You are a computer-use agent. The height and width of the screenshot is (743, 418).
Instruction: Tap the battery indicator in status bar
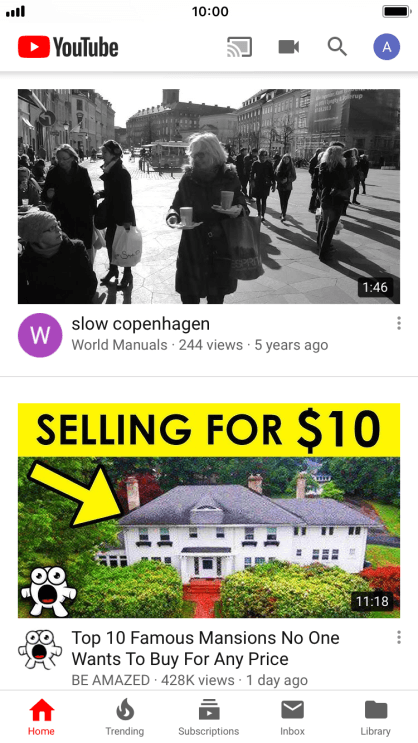pyautogui.click(x=396, y=11)
